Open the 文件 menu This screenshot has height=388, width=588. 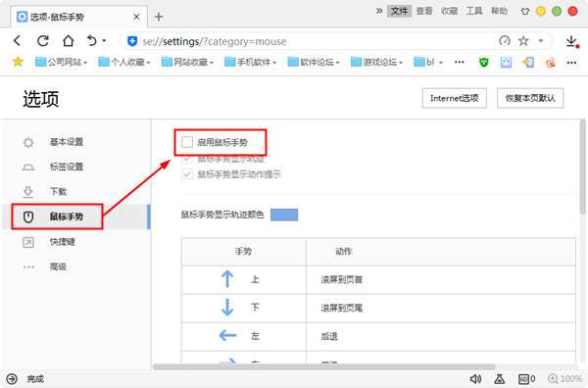pos(399,11)
